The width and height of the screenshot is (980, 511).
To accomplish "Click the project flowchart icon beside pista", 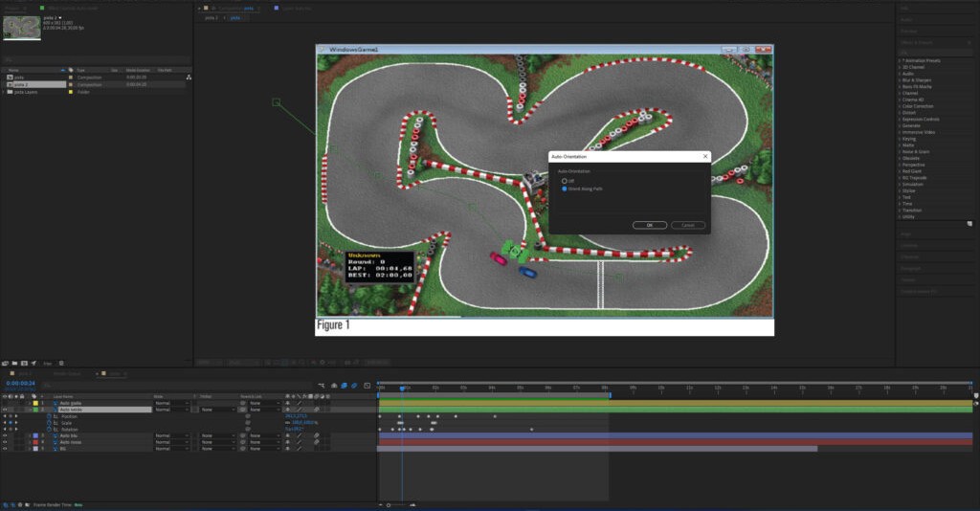I will coord(189,78).
